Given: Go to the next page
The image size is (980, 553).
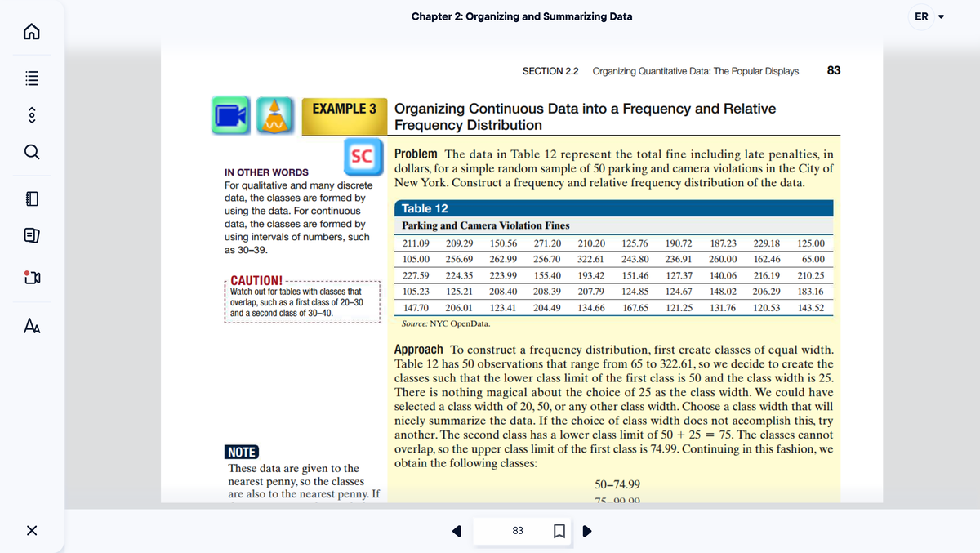Looking at the screenshot, I should [586, 530].
